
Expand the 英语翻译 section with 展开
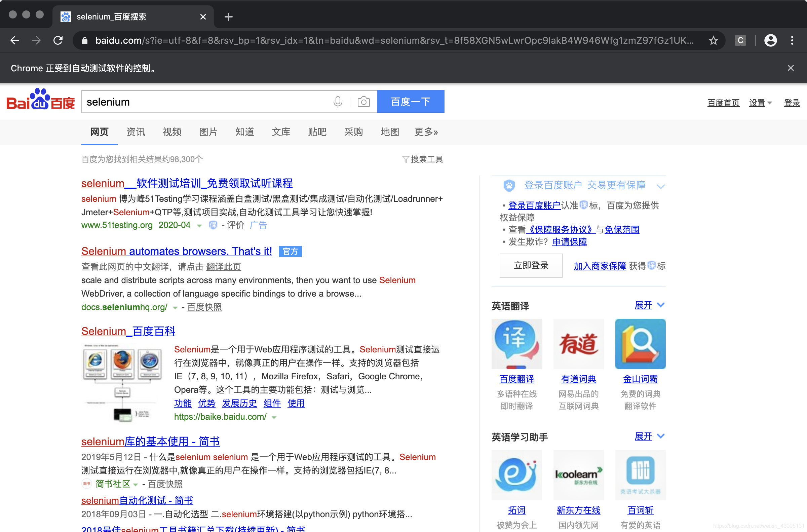pos(649,305)
